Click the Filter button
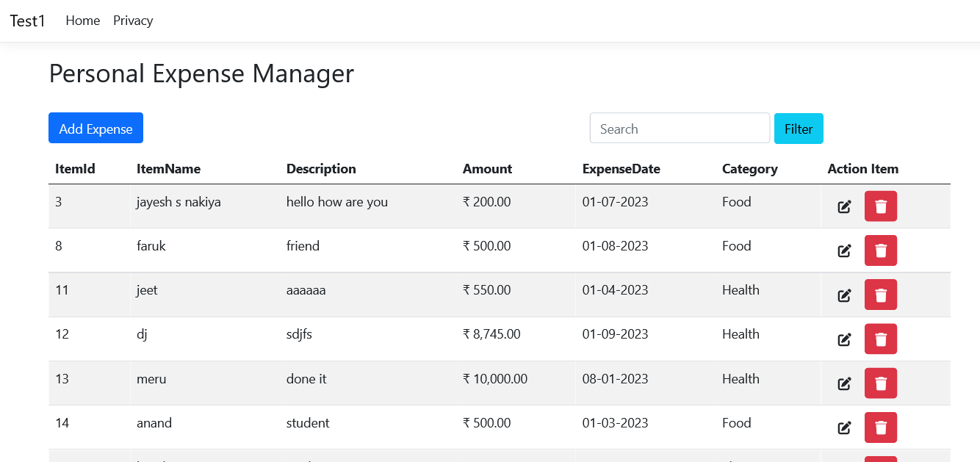 tap(799, 128)
